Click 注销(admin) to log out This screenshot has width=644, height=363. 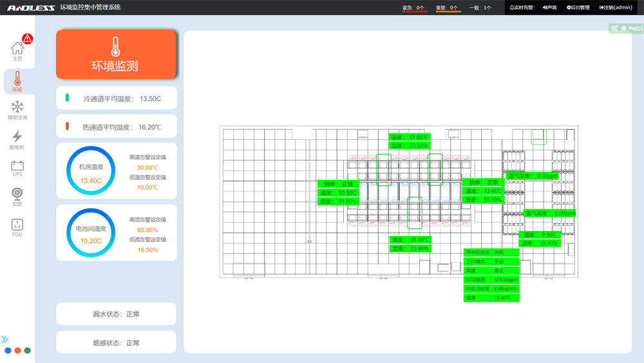click(616, 8)
